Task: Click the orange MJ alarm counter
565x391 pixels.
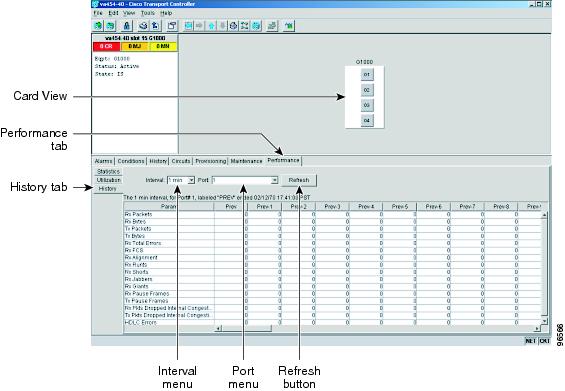Action: [134, 46]
